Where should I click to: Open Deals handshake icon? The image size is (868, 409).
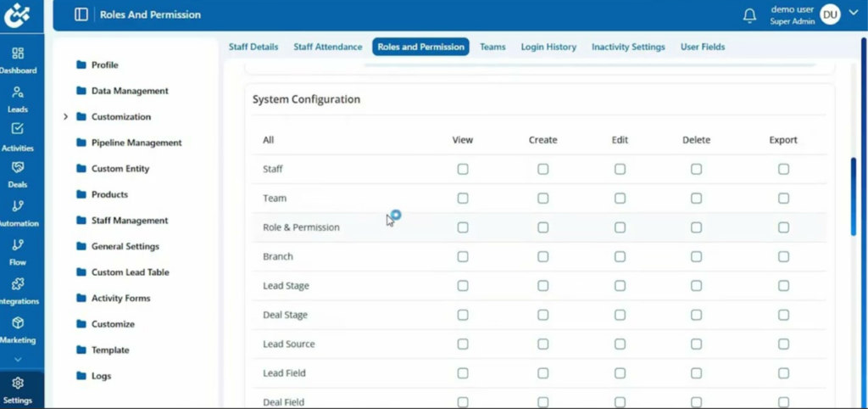pyautogui.click(x=18, y=167)
